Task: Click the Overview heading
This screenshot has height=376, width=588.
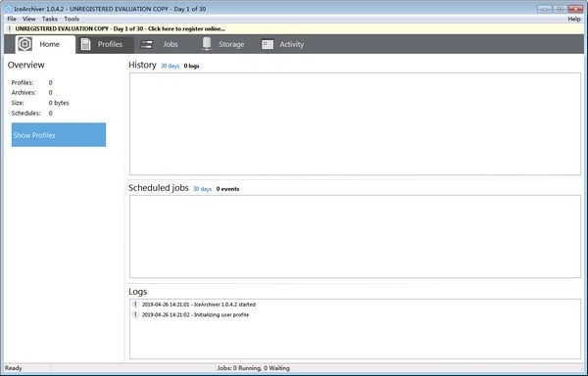Action: [25, 65]
